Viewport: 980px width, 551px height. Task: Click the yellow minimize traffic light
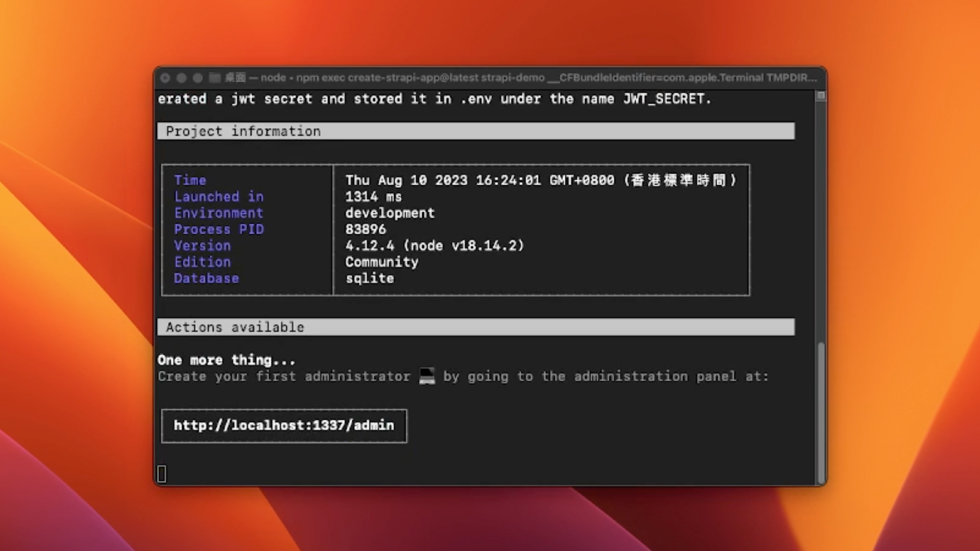point(181,78)
